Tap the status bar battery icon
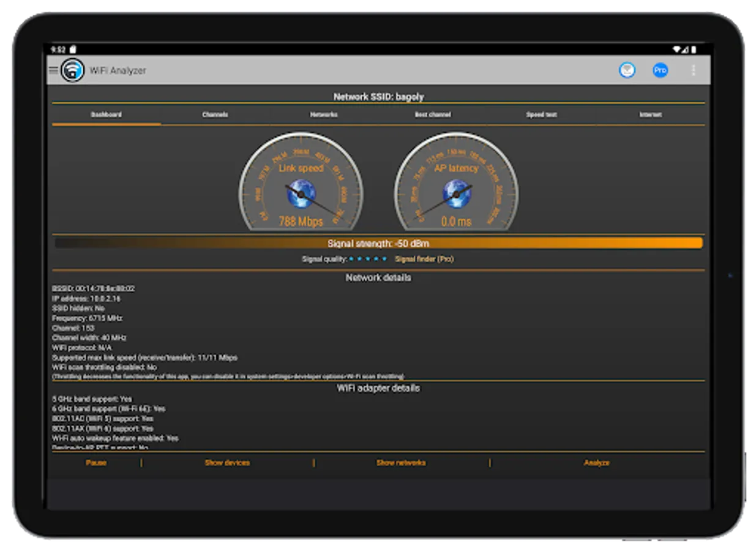The width and height of the screenshot is (756, 551). [694, 49]
